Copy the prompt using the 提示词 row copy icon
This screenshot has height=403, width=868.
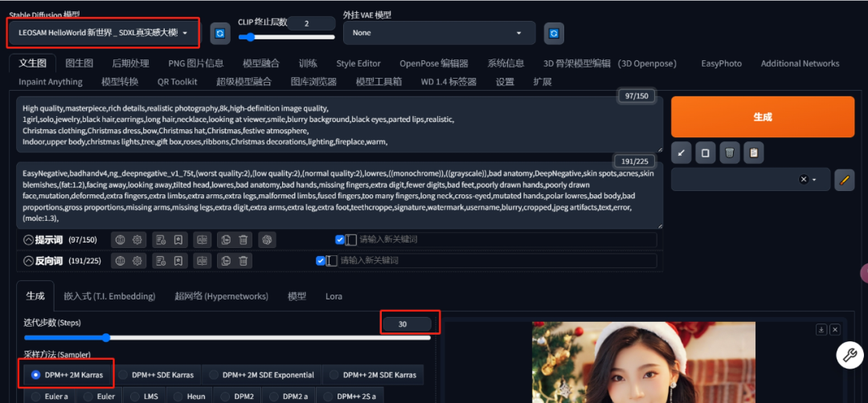(226, 240)
